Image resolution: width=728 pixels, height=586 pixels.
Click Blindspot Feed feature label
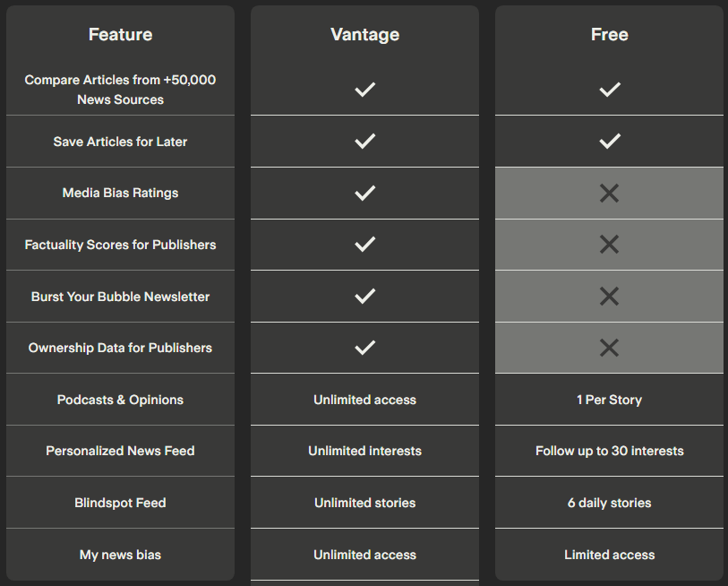tap(120, 503)
